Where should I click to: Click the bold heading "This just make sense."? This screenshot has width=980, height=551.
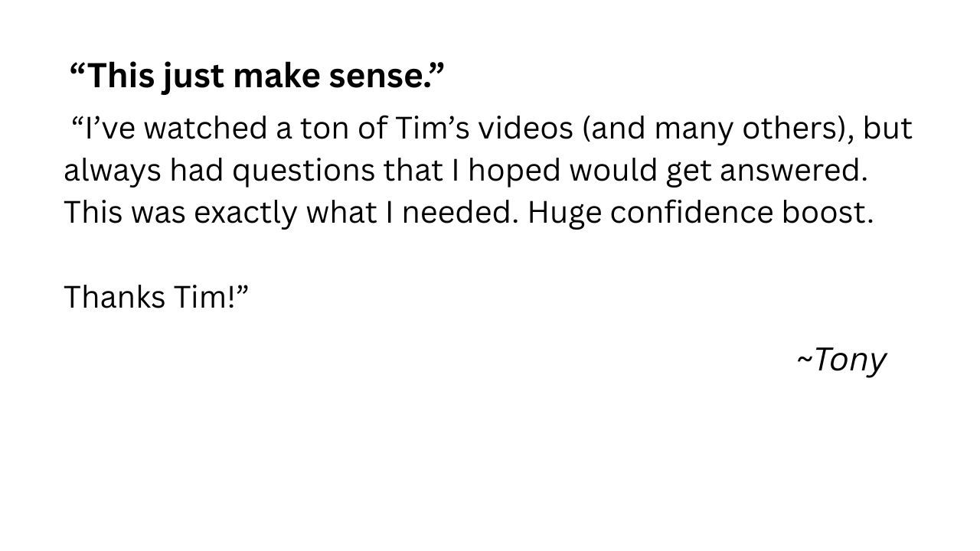tap(256, 77)
